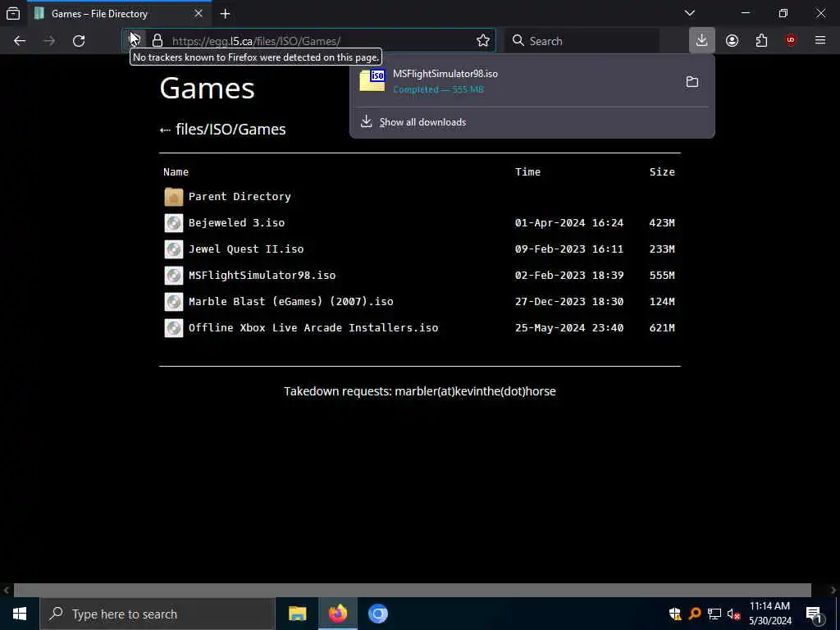The height and width of the screenshot is (630, 840).
Task: Click the disc icon beside Jewel Quest II.iso
Action: click(x=174, y=249)
